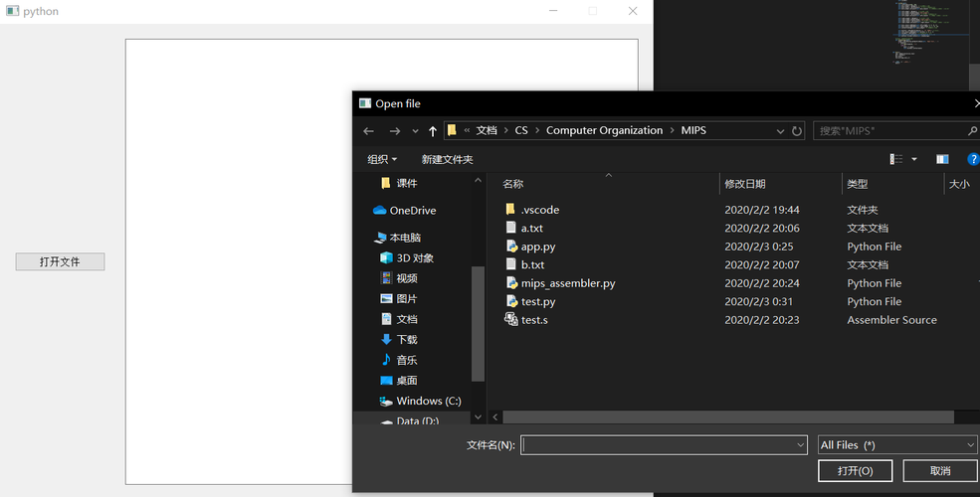The image size is (980, 497).
Task: Refresh the MIPS folder view
Action: coord(796,131)
